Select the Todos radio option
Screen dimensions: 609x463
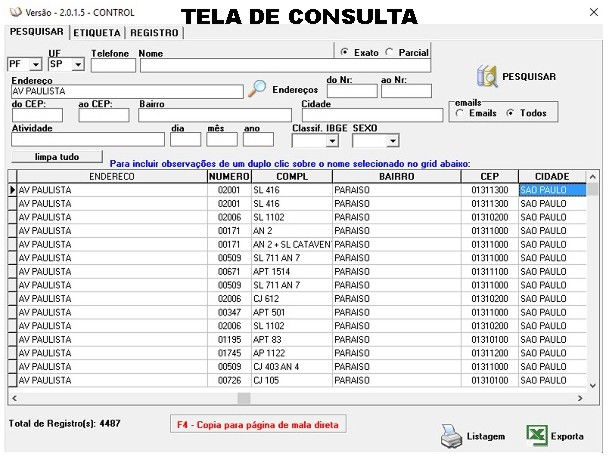pos(510,113)
